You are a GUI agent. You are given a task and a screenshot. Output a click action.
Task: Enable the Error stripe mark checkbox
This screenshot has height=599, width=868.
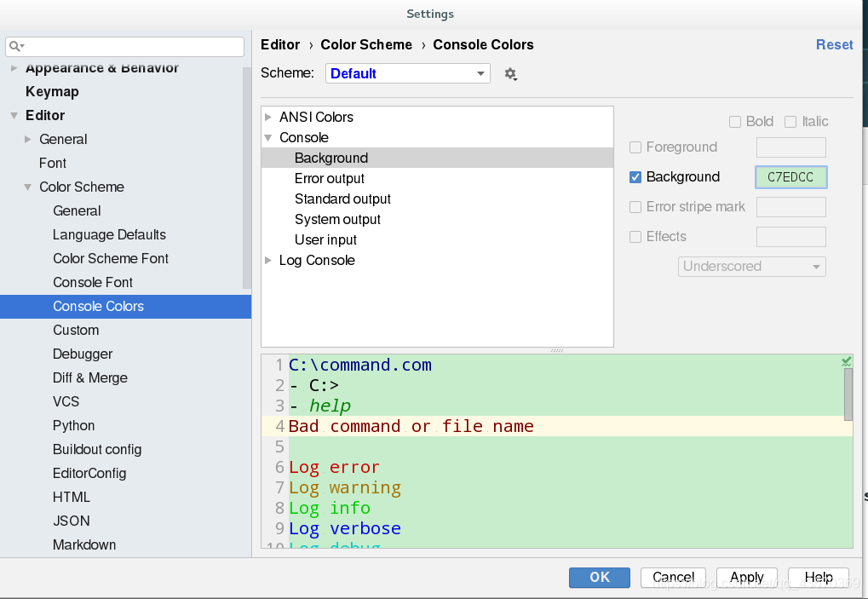pos(635,207)
